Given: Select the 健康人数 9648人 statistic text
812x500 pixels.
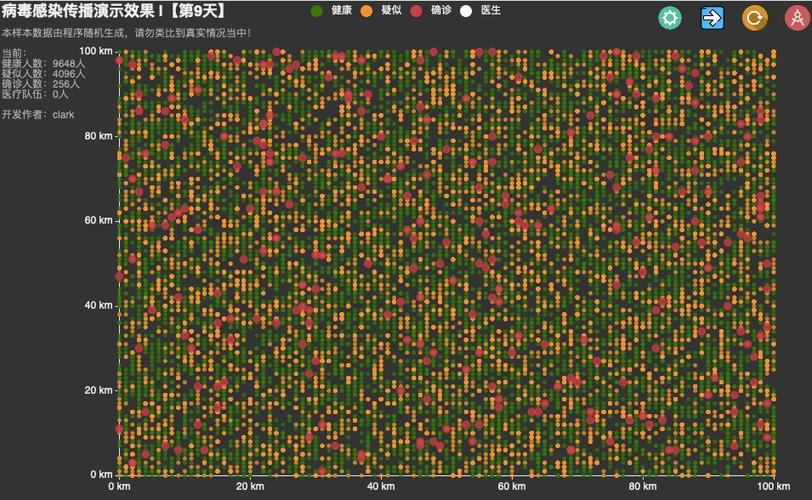Looking at the screenshot, I should click(44, 63).
